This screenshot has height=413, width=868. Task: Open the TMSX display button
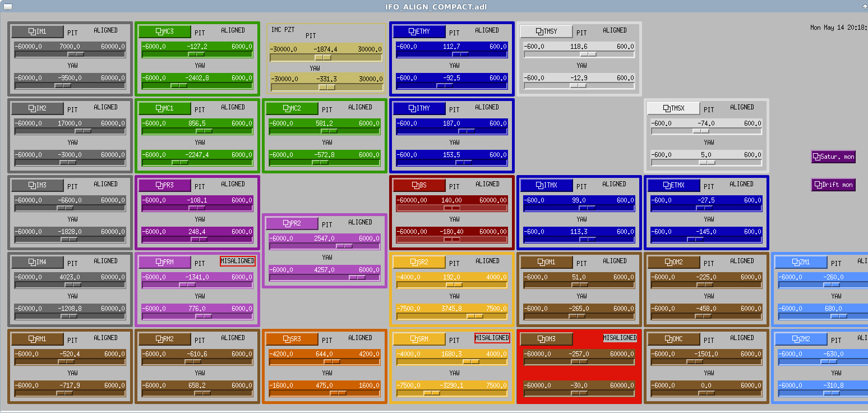[x=674, y=109]
